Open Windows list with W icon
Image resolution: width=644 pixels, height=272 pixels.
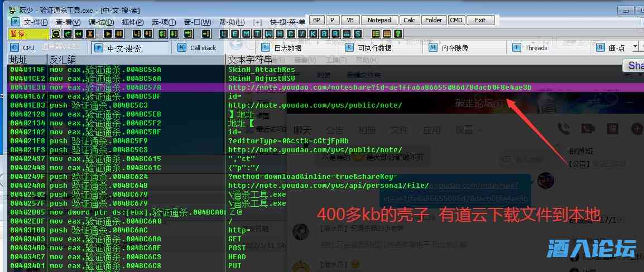click(x=269, y=33)
